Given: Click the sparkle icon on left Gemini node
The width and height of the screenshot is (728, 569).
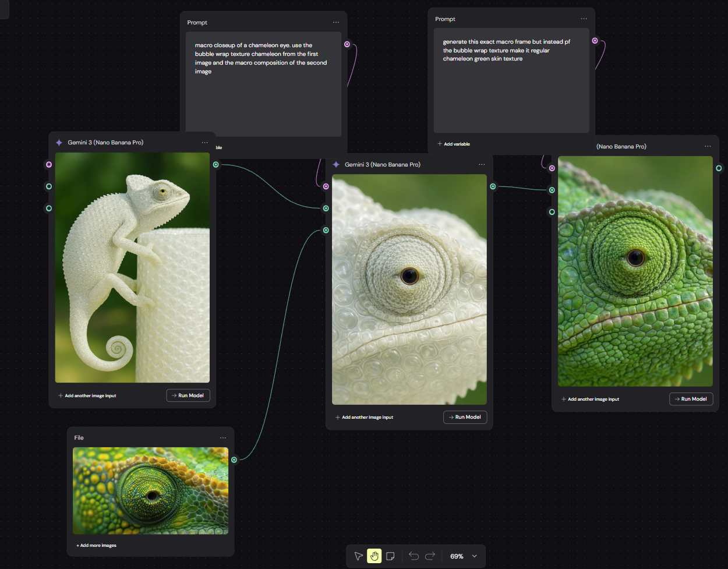Looking at the screenshot, I should (59, 143).
